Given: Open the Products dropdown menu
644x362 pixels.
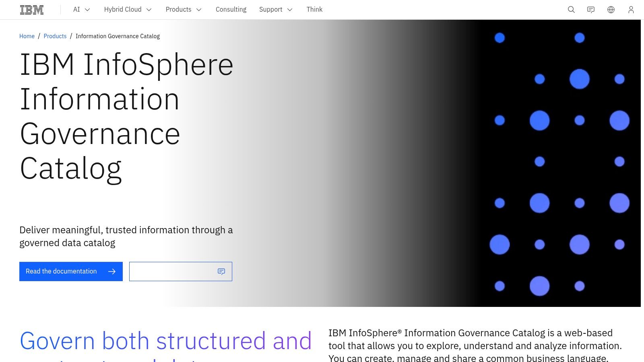Looking at the screenshot, I should (184, 9).
